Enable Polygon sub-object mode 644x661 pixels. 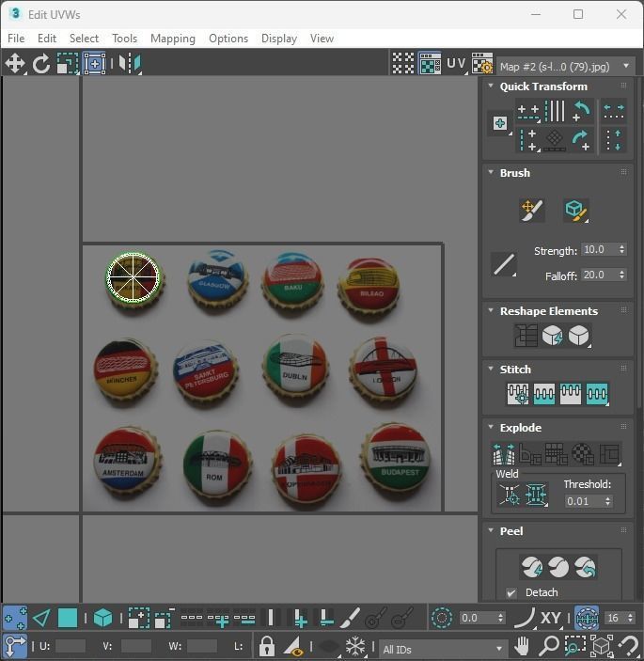tap(68, 618)
